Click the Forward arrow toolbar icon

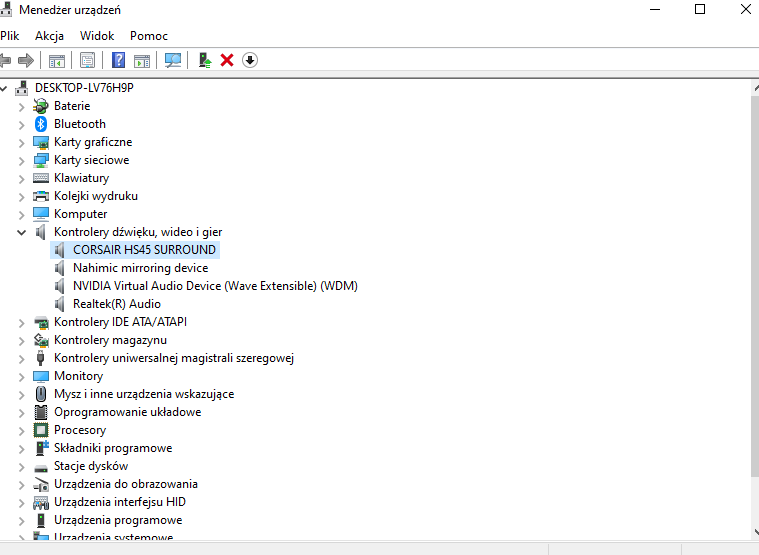coord(26,60)
